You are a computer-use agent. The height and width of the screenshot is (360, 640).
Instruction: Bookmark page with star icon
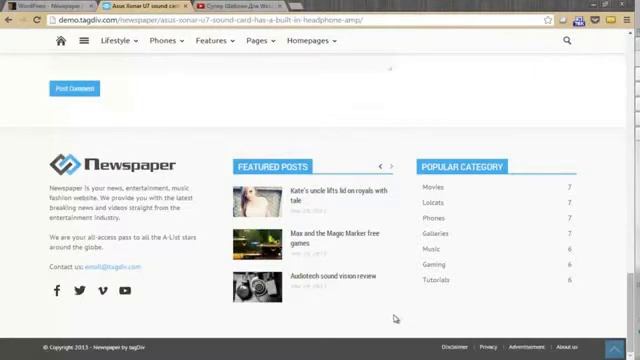tap(548, 20)
